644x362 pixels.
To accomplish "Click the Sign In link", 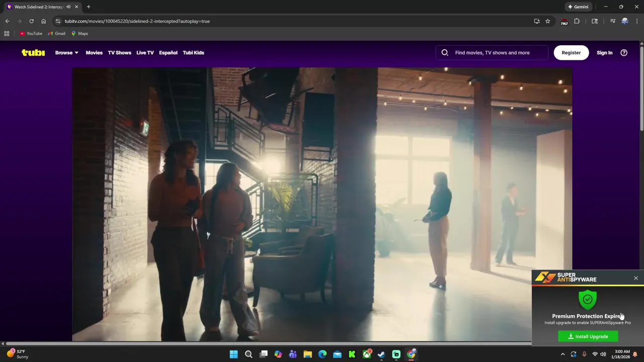I will click(604, 53).
